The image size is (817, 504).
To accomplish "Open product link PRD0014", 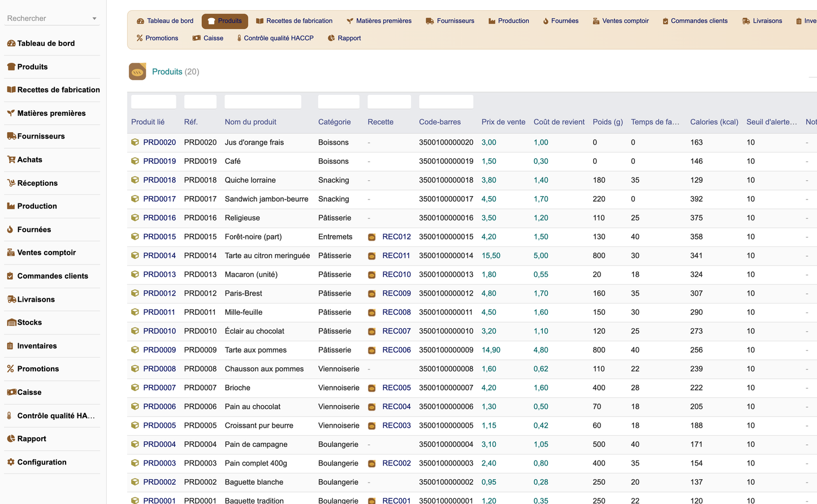I will tap(159, 255).
